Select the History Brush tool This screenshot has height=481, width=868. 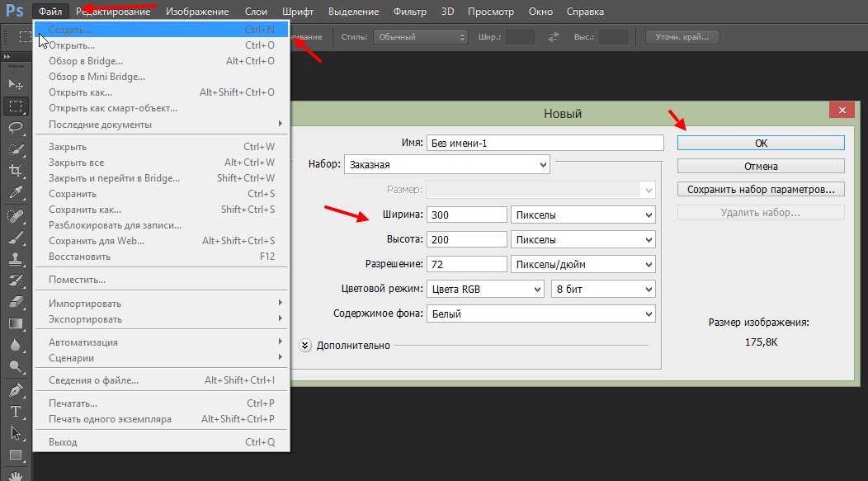coord(16,280)
